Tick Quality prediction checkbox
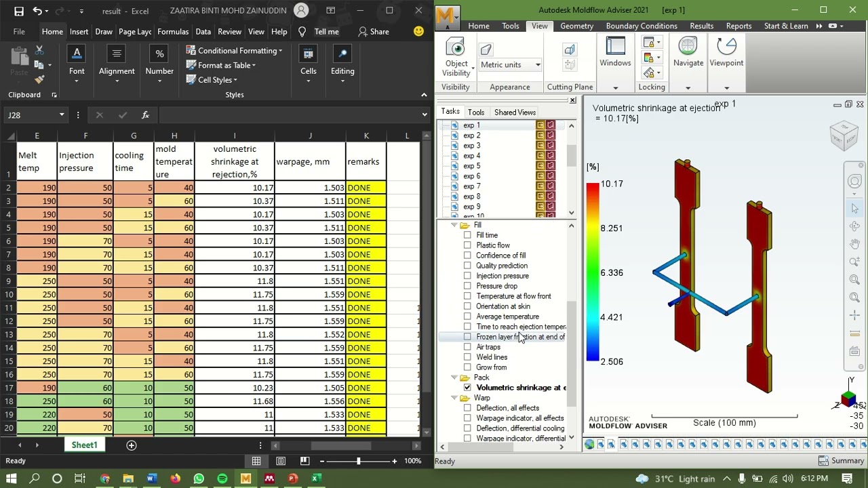The image size is (868, 488). pos(467,266)
